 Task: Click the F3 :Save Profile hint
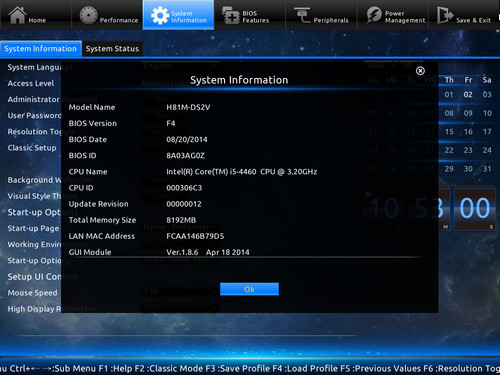point(239,368)
